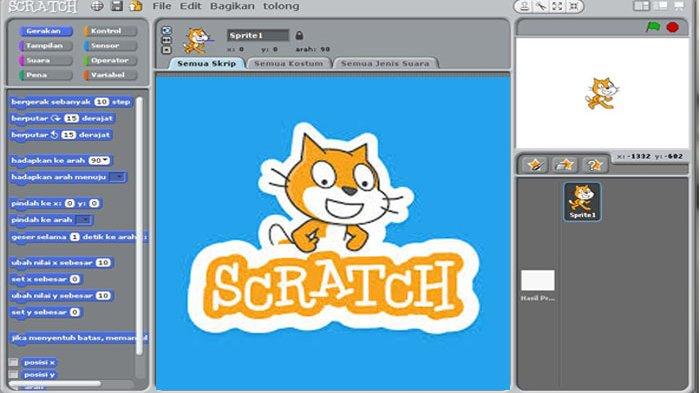Open the tolong menu
This screenshot has height=393, width=700.
coord(281,6)
